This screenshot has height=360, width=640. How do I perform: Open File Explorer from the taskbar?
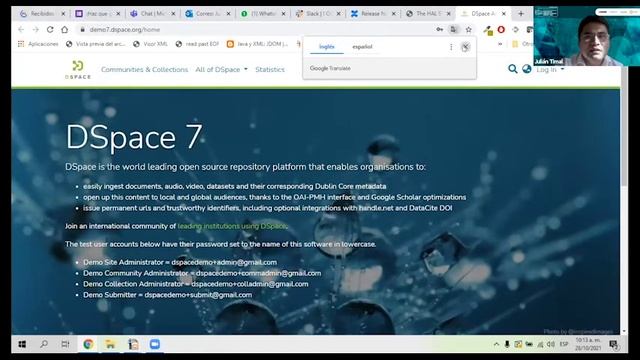click(x=110, y=344)
